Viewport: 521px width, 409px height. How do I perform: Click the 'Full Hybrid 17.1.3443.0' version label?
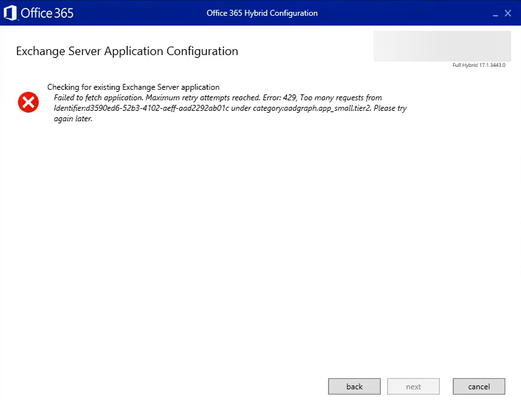tap(479, 65)
